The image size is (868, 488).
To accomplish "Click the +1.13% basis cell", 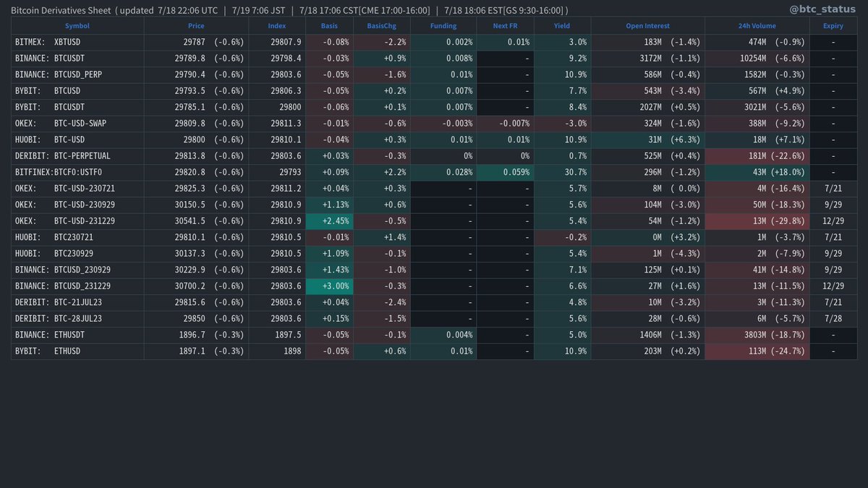I will 329,205.
